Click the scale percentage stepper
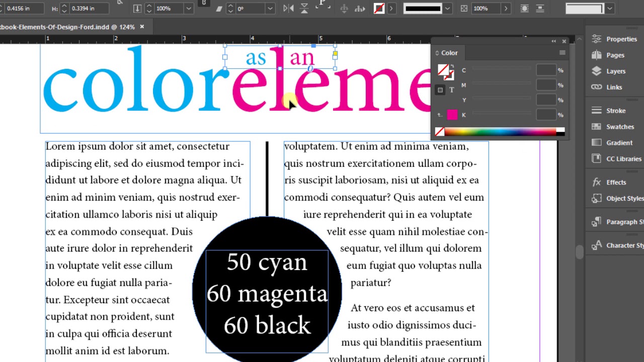Image resolution: width=644 pixels, height=362 pixels. pyautogui.click(x=149, y=9)
